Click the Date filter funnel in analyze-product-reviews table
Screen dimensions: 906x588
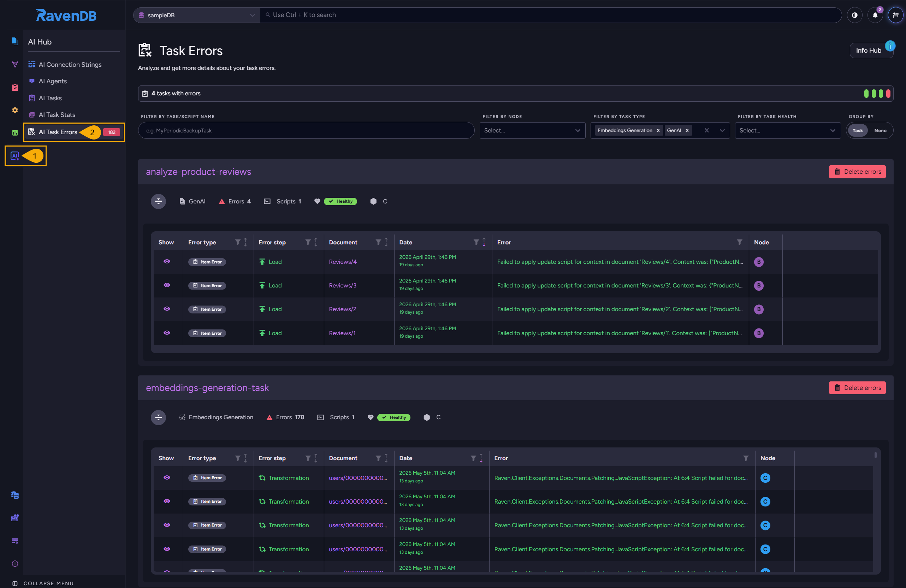pos(476,242)
